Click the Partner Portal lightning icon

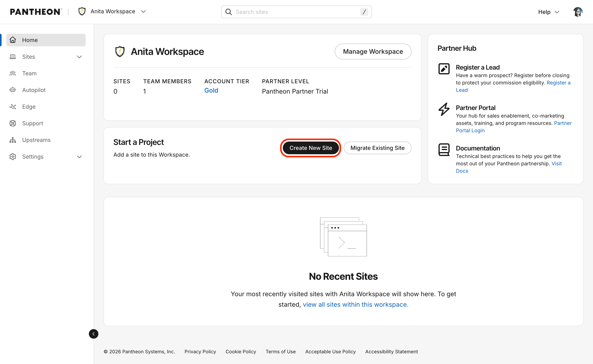click(x=444, y=109)
